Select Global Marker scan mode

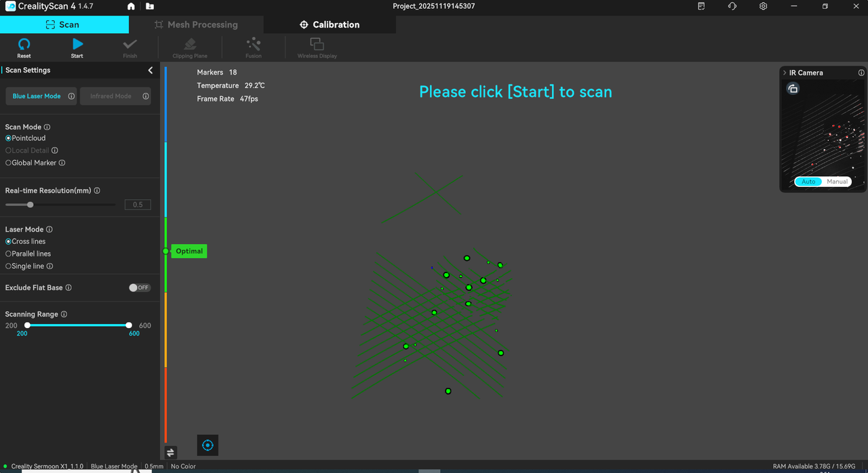click(8, 163)
